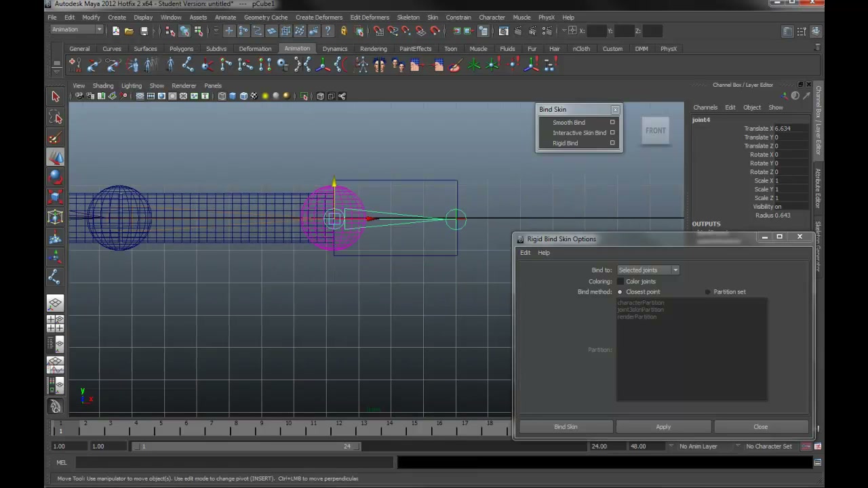Open Smooth Bind options box
Viewport: 868px width, 488px height.
pos(612,123)
